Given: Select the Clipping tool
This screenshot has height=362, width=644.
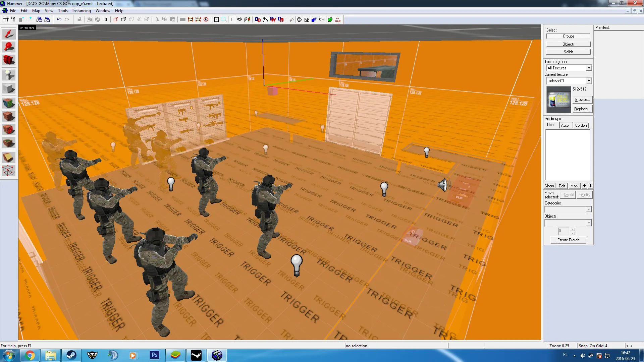Looking at the screenshot, I should coord(9,157).
